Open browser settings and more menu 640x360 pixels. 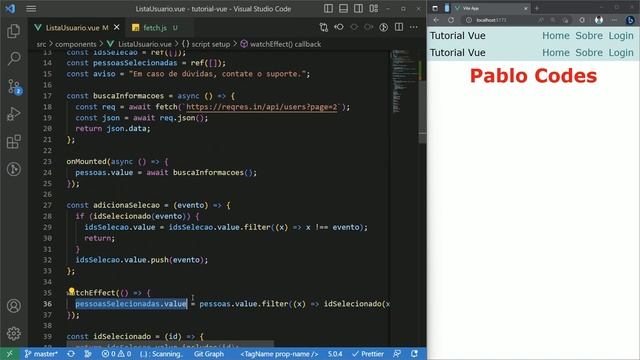tap(614, 20)
